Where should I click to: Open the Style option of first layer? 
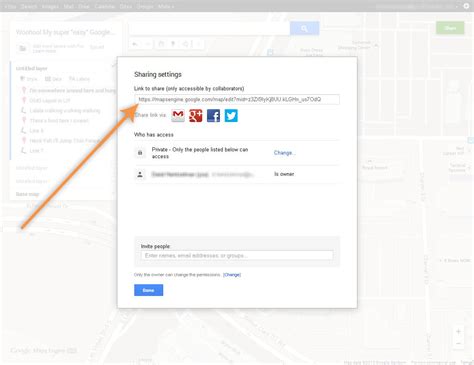coord(29,79)
